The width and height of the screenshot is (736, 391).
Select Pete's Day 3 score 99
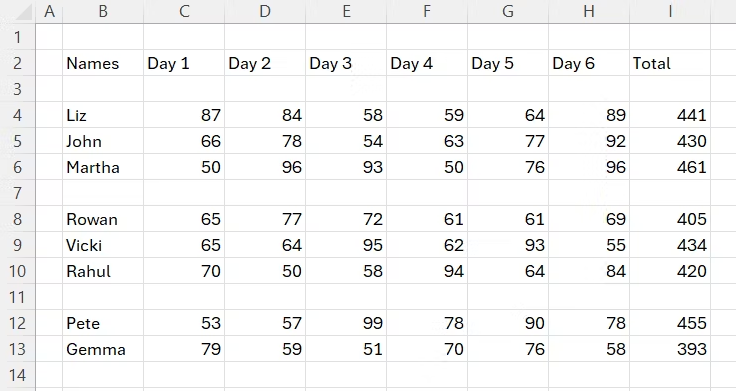pos(346,323)
